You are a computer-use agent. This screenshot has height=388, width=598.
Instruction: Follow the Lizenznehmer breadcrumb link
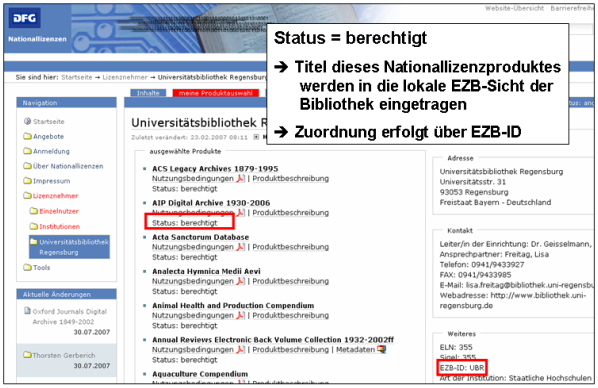125,77
